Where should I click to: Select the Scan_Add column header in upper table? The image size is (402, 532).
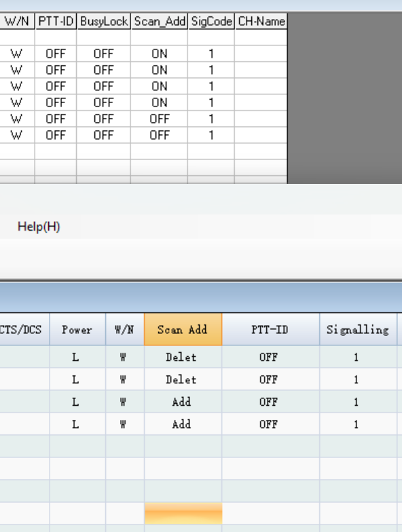point(160,22)
